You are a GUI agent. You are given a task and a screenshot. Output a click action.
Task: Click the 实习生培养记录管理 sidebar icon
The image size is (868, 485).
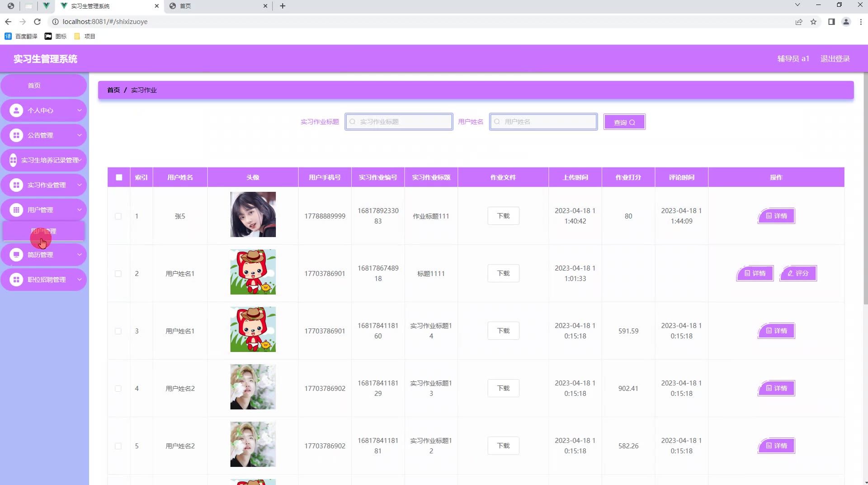point(13,160)
